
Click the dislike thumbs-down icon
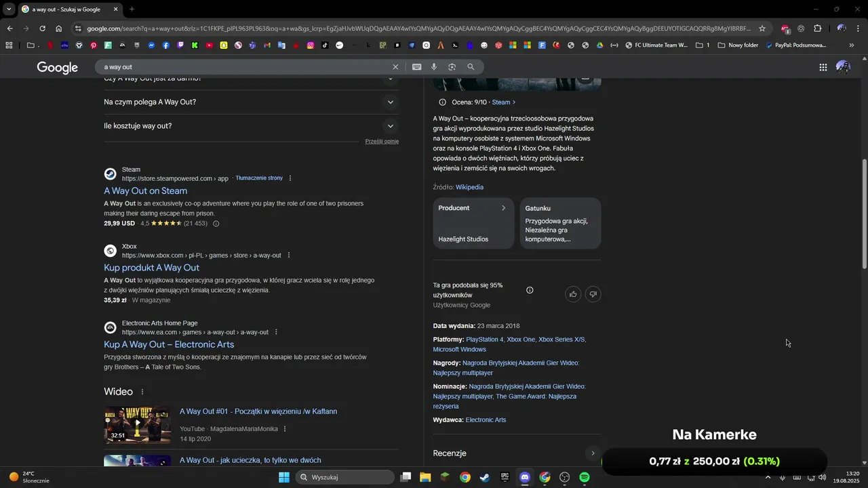pos(593,294)
